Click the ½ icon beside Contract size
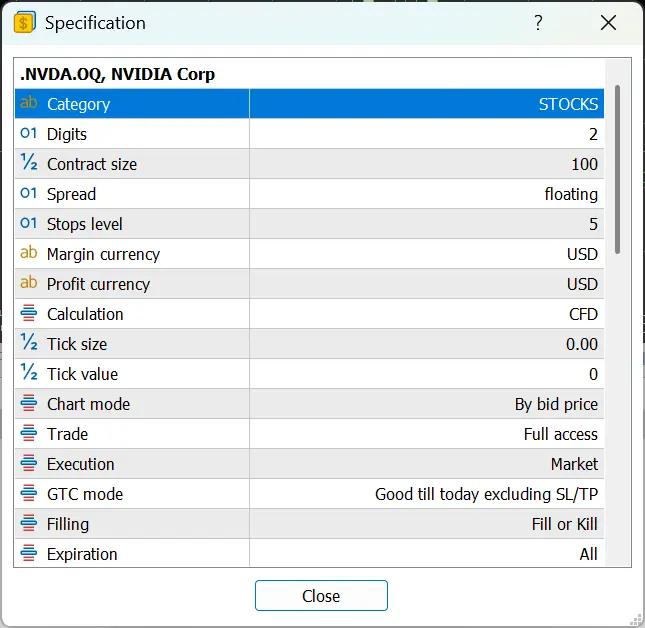Viewport: 645px width, 628px height. click(x=28, y=162)
